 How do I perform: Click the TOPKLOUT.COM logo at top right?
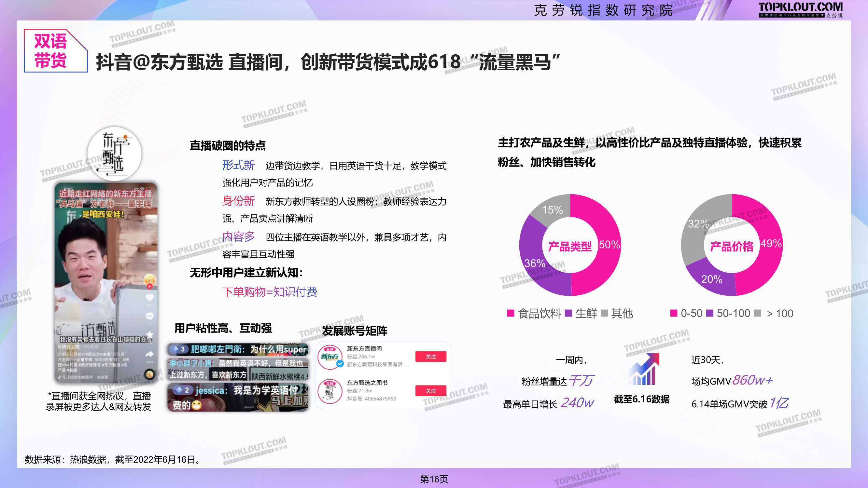801,10
